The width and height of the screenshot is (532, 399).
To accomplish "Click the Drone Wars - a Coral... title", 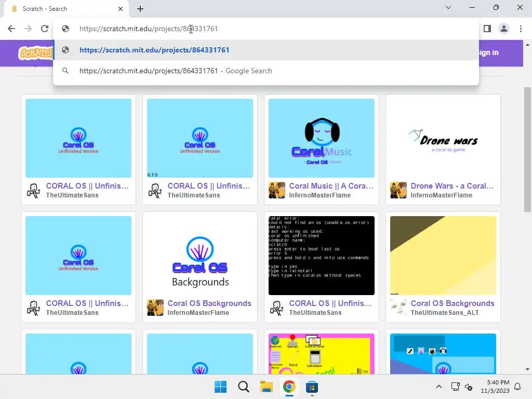I will click(453, 186).
